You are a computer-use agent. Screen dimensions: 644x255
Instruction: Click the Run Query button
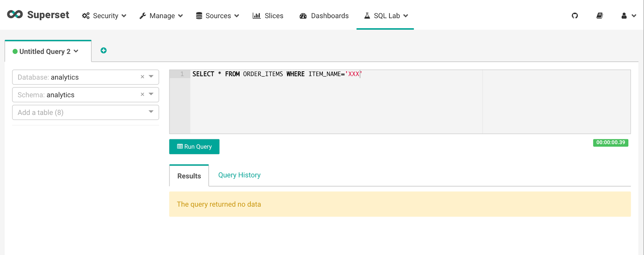pos(194,147)
